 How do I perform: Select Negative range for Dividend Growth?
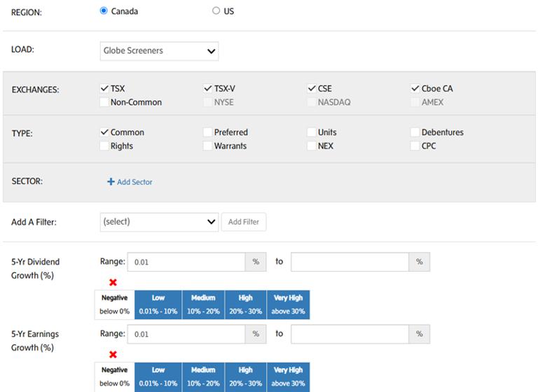pos(115,304)
